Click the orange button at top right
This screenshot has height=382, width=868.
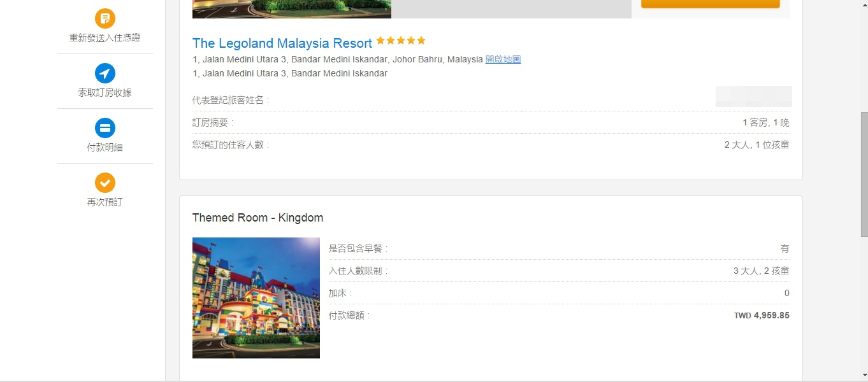point(711,4)
